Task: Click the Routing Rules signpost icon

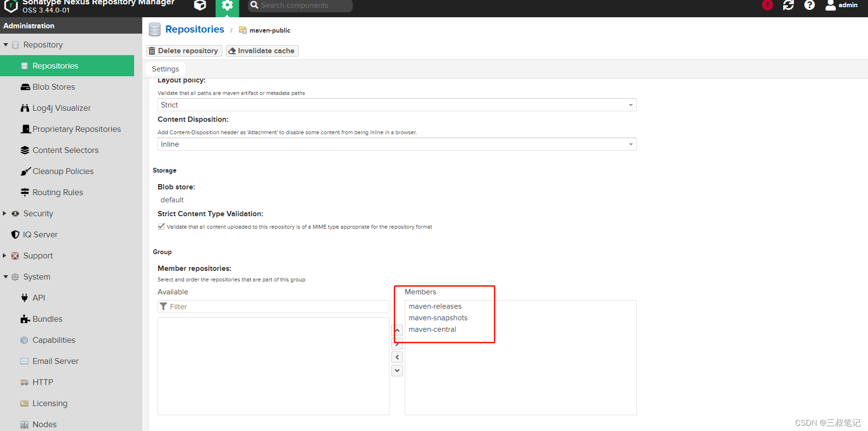Action: 25,192
